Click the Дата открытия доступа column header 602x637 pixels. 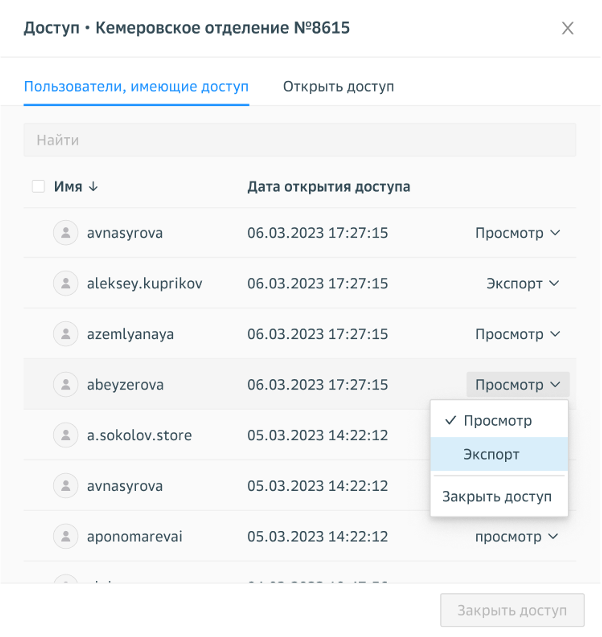(x=328, y=187)
